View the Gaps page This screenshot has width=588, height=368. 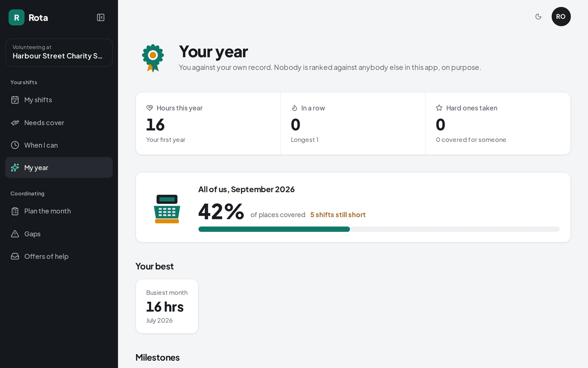point(59,234)
